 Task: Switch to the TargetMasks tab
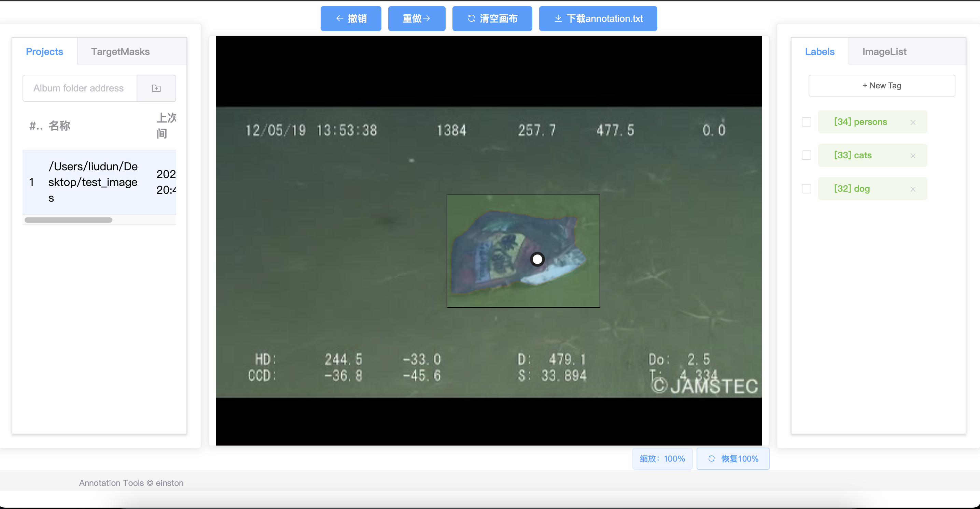point(120,51)
